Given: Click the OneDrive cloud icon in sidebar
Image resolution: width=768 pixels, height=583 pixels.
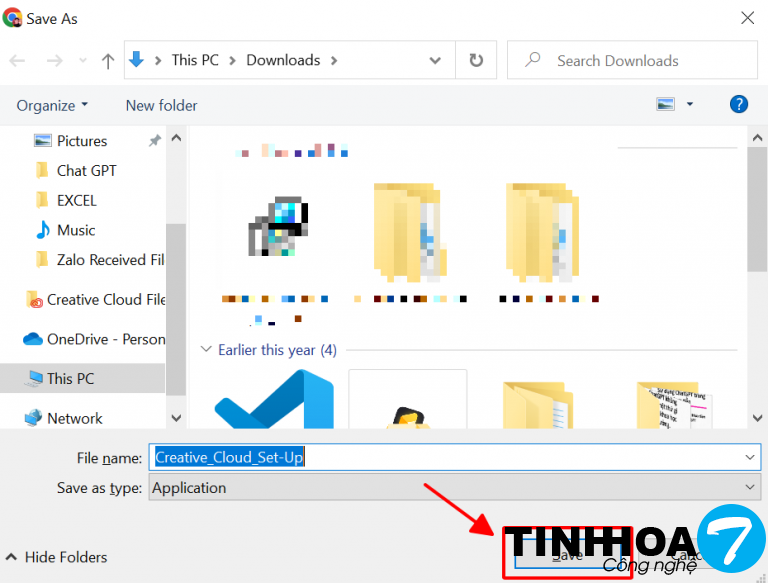Looking at the screenshot, I should pyautogui.click(x=32, y=339).
